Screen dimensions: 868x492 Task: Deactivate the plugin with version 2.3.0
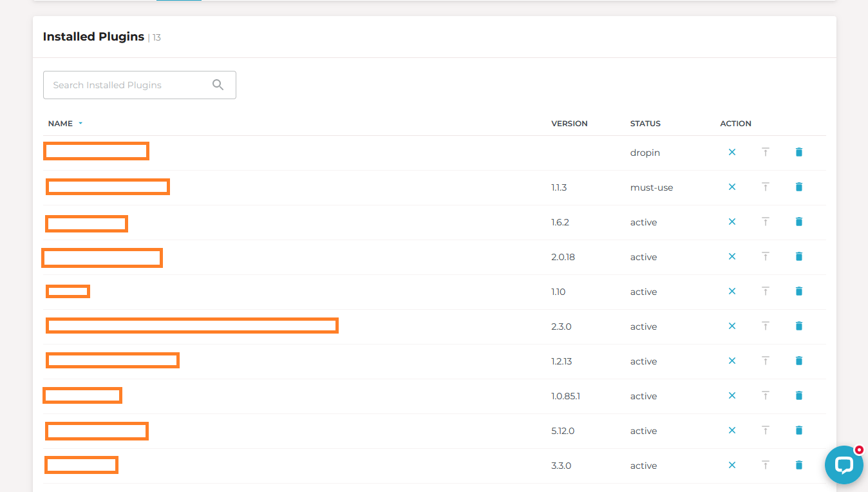[731, 326]
